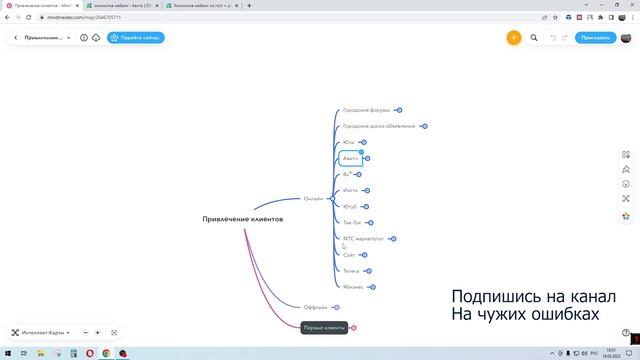Select the Городские форумы topic
The width and height of the screenshot is (640, 360).
pyautogui.click(x=366, y=110)
